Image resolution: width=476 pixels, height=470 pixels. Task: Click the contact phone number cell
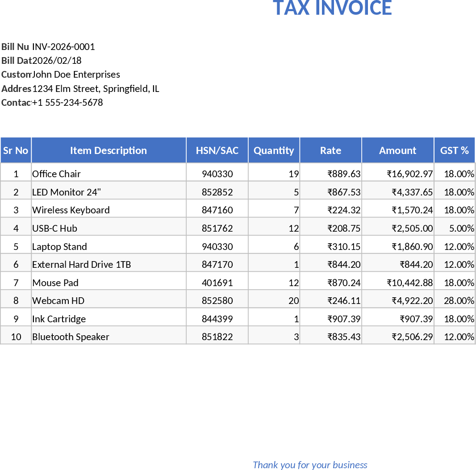(x=67, y=103)
